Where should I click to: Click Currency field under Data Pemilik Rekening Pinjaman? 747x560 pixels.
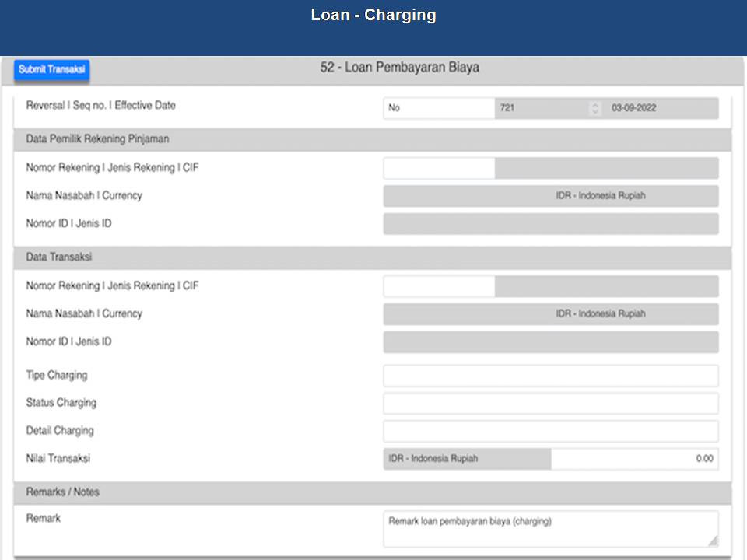600,196
